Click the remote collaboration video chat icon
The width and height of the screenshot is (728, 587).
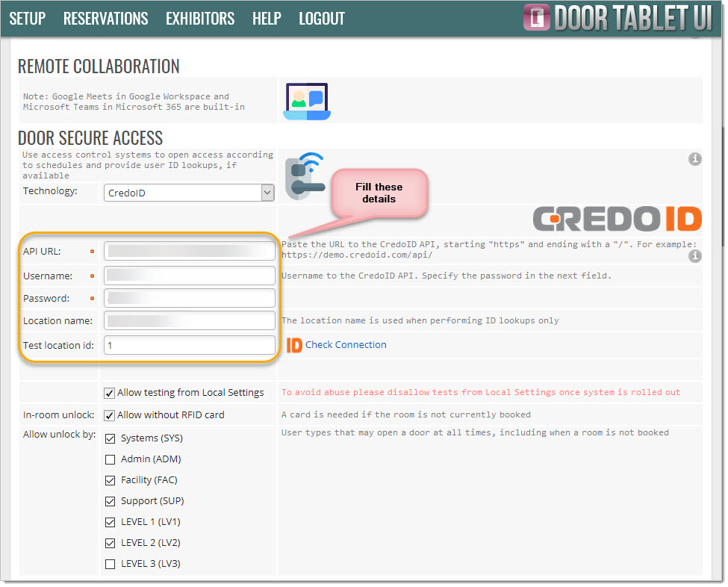tap(307, 102)
